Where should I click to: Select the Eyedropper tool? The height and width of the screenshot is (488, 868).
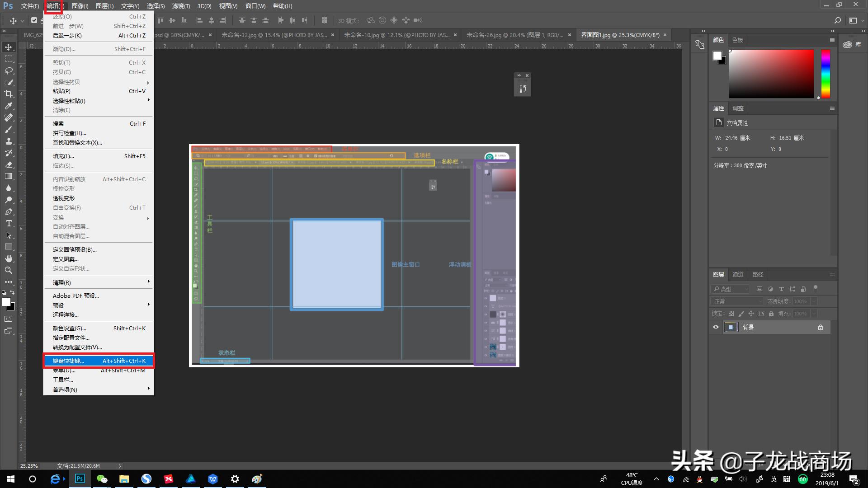tap(9, 106)
